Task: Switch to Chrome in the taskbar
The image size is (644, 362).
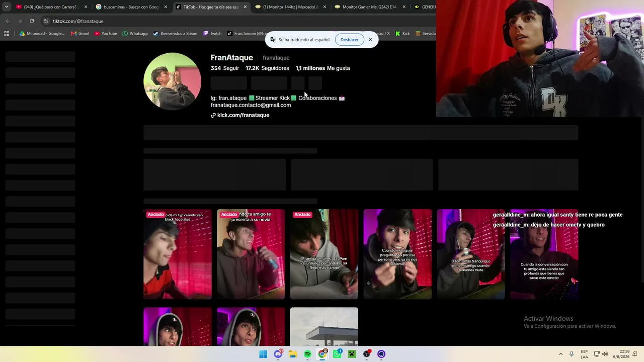Action: [x=323, y=354]
